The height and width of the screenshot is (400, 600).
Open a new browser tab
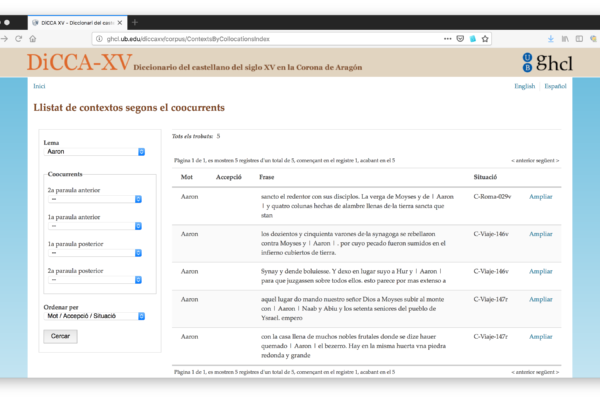tap(135, 21)
